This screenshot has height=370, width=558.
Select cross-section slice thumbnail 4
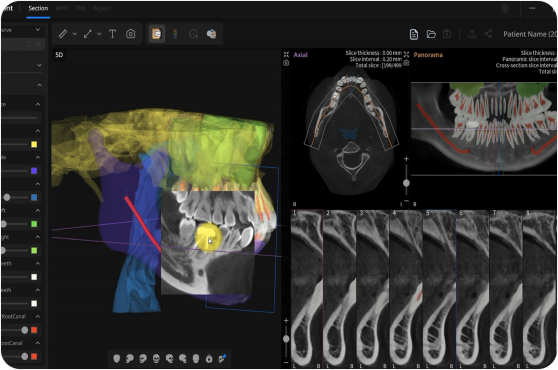tap(406, 289)
